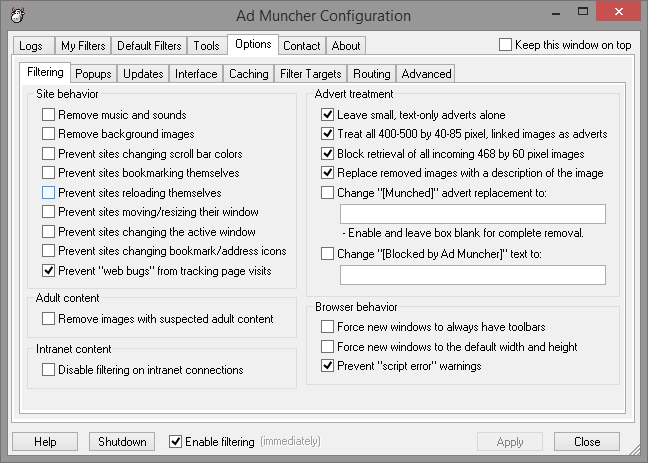648x463 pixels.
Task: Go to the Tools tab
Action: (x=206, y=45)
